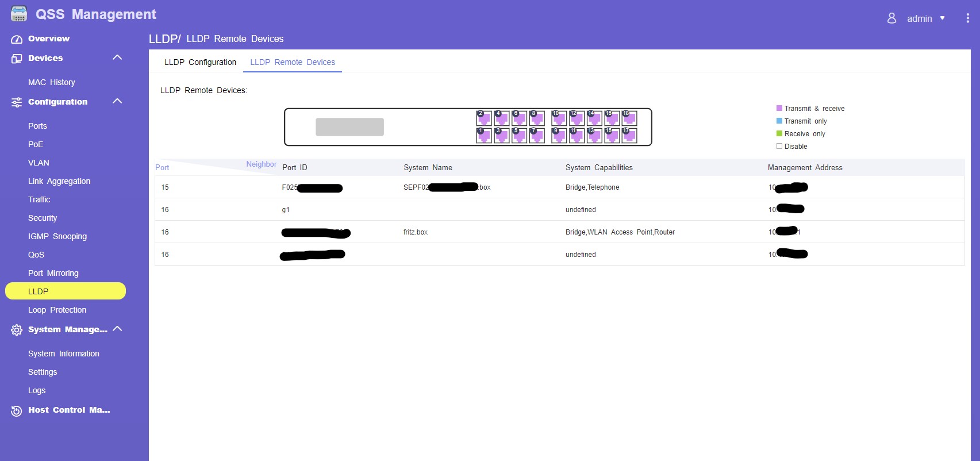Select the LLDP Remote Devices tab
This screenshot has height=461, width=980.
(293, 62)
